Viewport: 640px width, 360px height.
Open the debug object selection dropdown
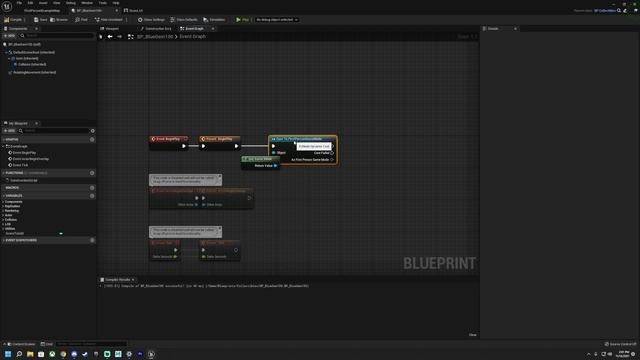coord(277,20)
